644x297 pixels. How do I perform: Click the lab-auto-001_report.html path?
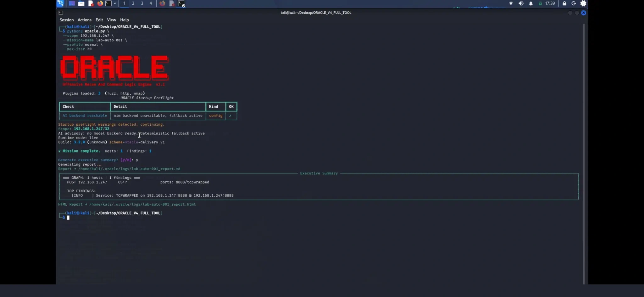(142, 204)
